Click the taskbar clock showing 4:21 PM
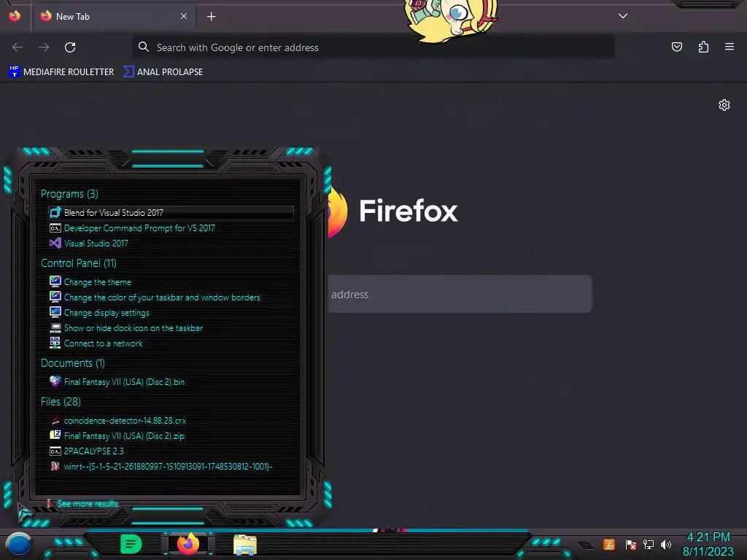The width and height of the screenshot is (747, 560). click(708, 544)
